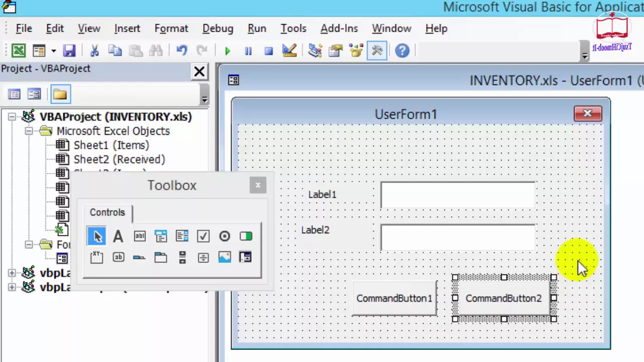Click View Object in Project panel
644x362 pixels.
(34, 94)
